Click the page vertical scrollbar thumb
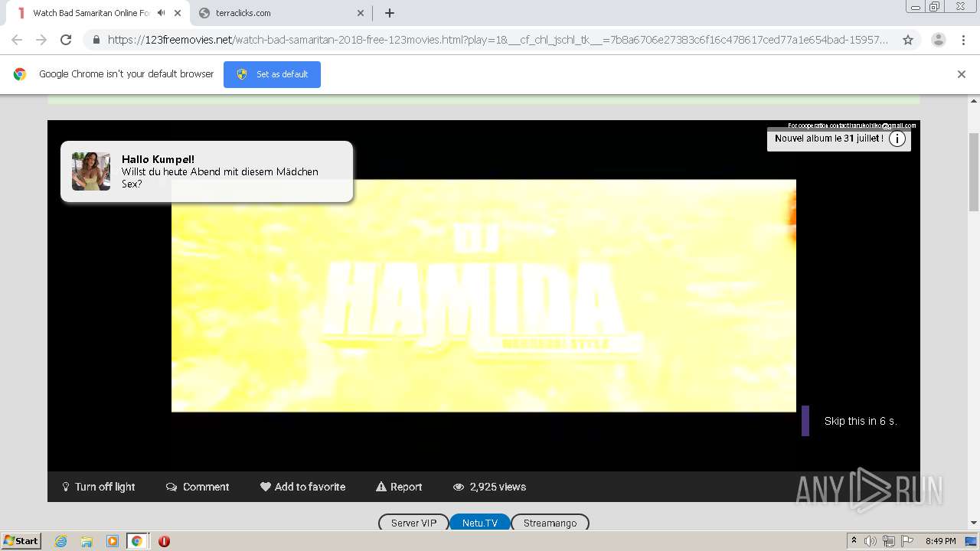 [974, 172]
